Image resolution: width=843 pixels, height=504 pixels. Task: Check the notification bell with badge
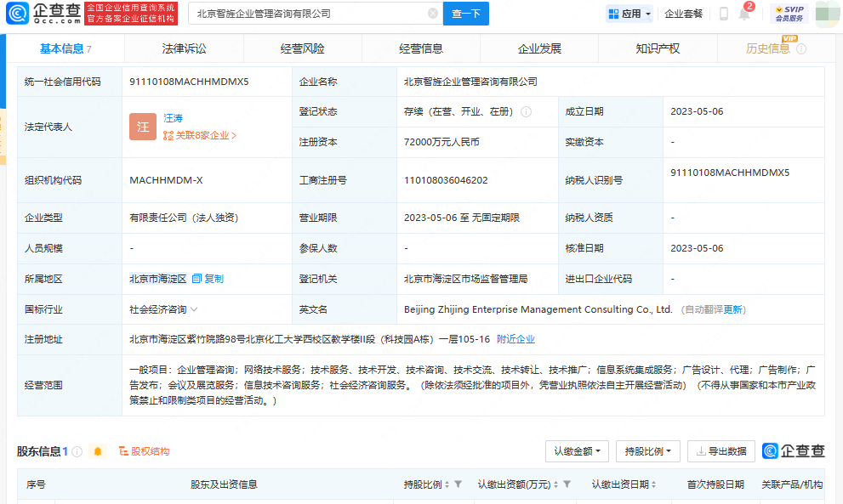click(x=745, y=12)
